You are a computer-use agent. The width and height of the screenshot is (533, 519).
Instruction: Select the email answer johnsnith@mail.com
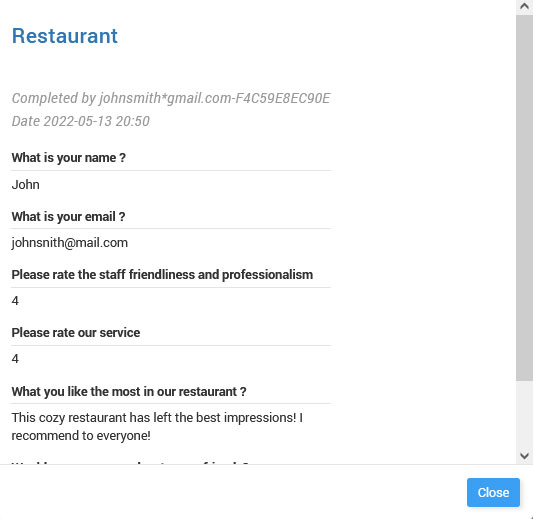coord(70,243)
